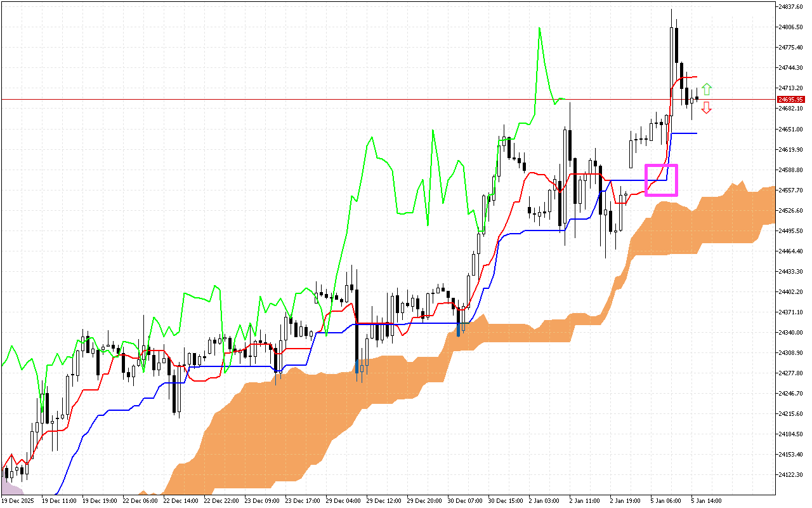Screen dimensions: 812x508
Task: Click the 30 Dec 15:00 time label
Action: pos(505,500)
